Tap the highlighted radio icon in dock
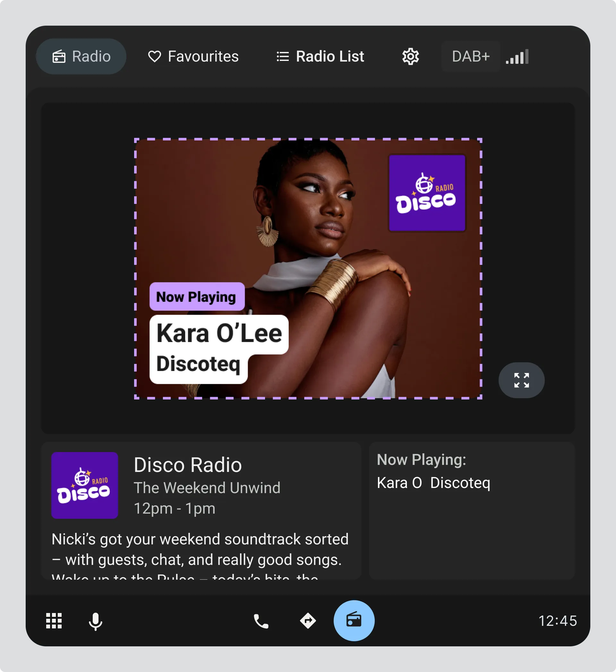 pyautogui.click(x=354, y=621)
